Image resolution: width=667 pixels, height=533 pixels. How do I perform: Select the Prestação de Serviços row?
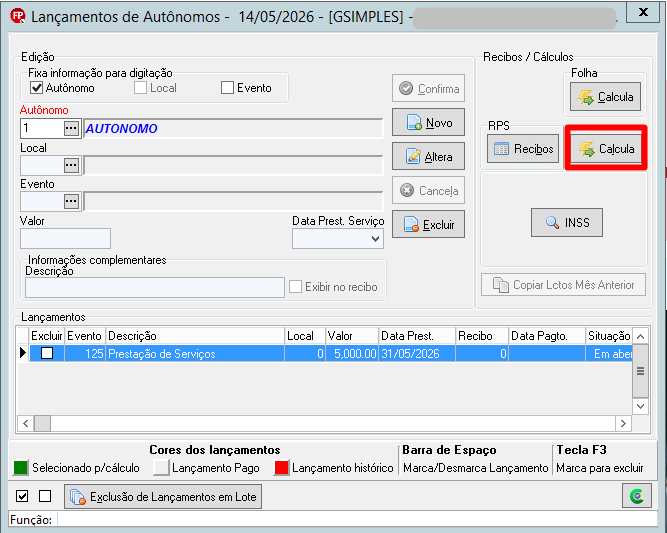331,353
